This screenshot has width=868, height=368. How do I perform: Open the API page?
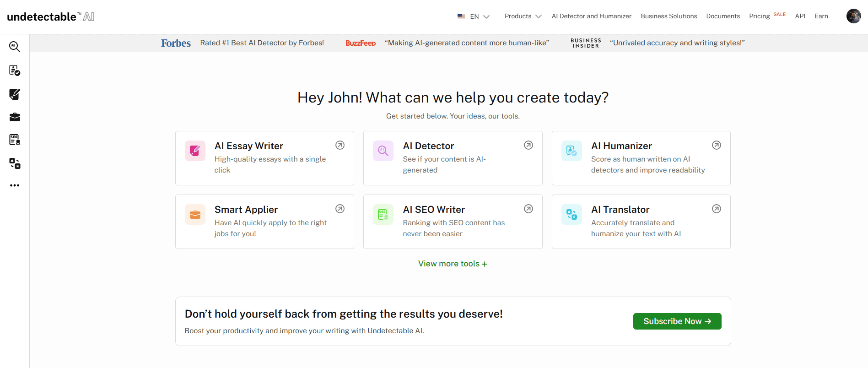[x=800, y=16]
